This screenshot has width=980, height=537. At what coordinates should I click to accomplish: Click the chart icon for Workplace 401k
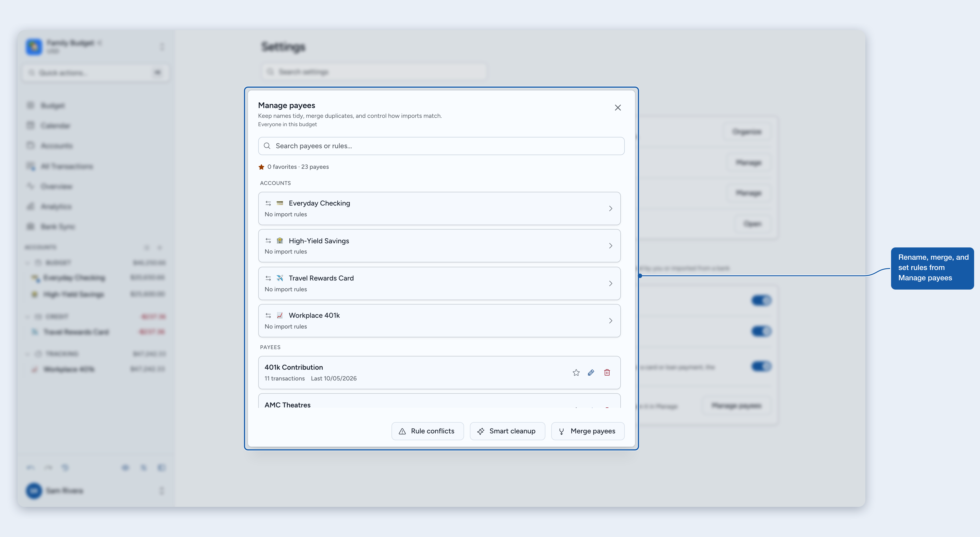(x=280, y=315)
